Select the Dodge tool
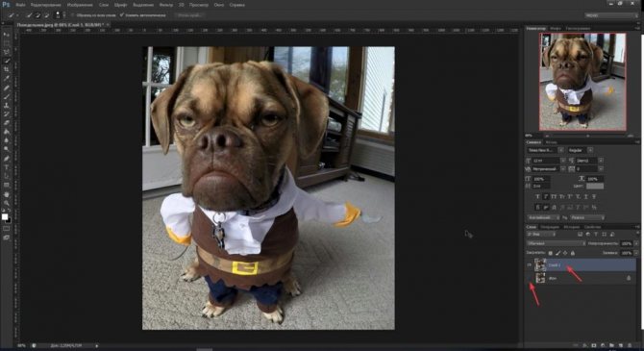Screen dimensions: 644x351 (7, 149)
